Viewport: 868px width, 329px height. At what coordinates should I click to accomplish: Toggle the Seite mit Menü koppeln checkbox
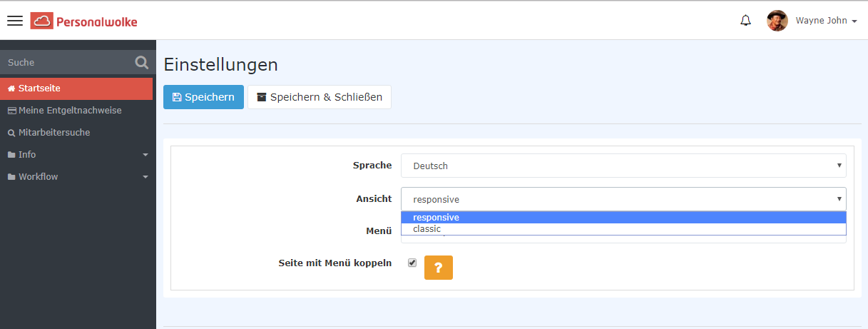[x=412, y=263]
